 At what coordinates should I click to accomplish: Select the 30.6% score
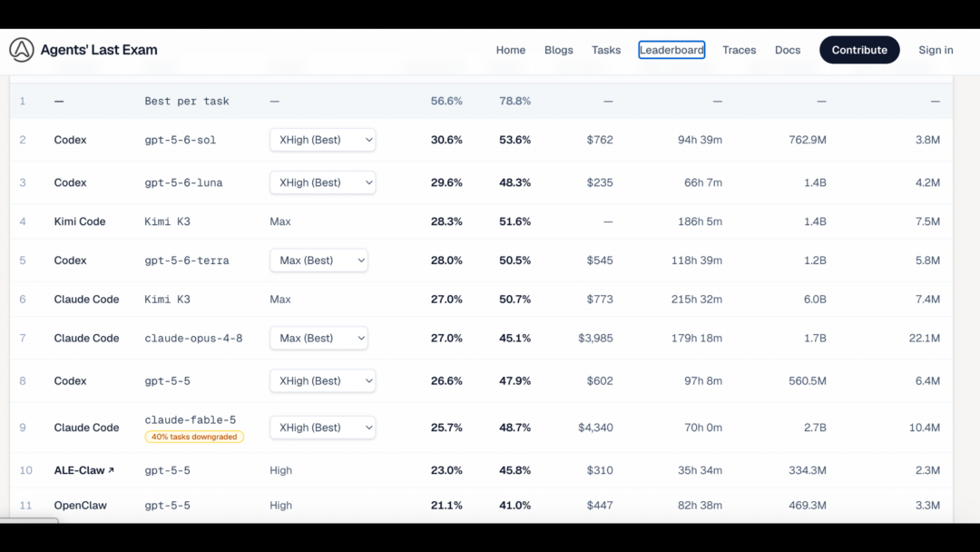point(446,140)
